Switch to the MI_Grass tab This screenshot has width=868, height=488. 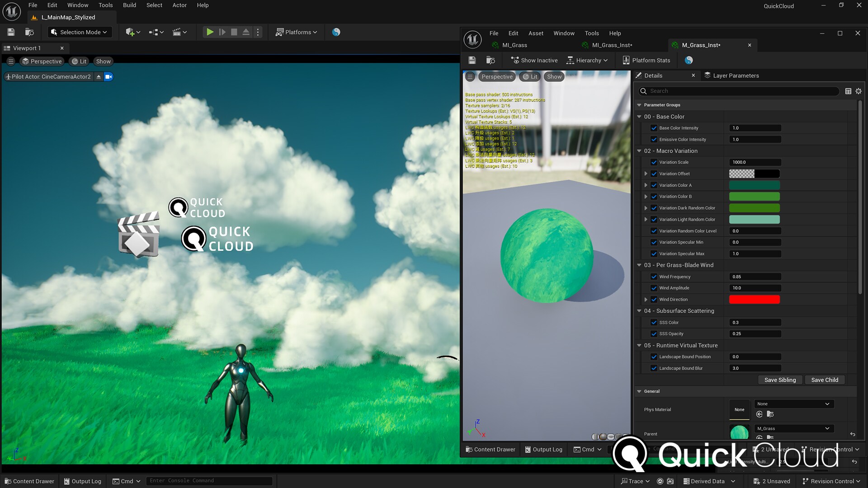pos(513,45)
